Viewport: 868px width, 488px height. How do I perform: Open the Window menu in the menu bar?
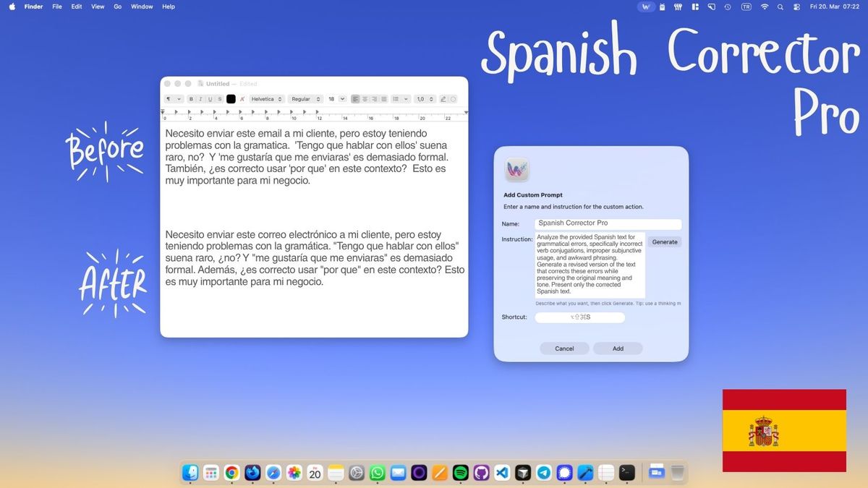(142, 7)
